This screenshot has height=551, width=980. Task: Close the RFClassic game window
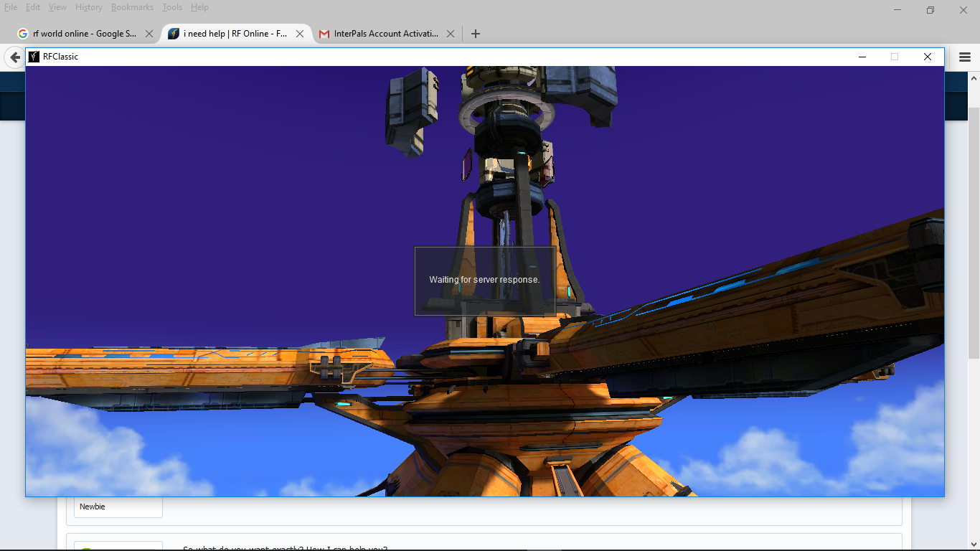pos(928,57)
